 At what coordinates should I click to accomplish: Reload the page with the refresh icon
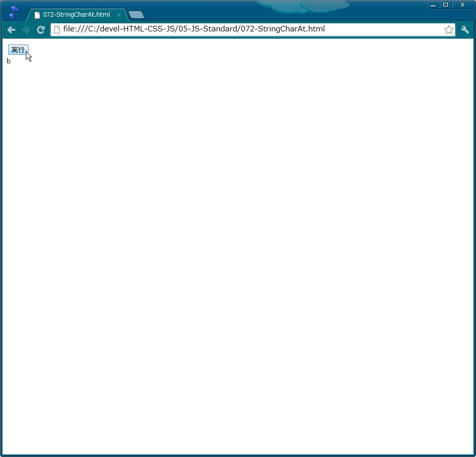pos(41,30)
